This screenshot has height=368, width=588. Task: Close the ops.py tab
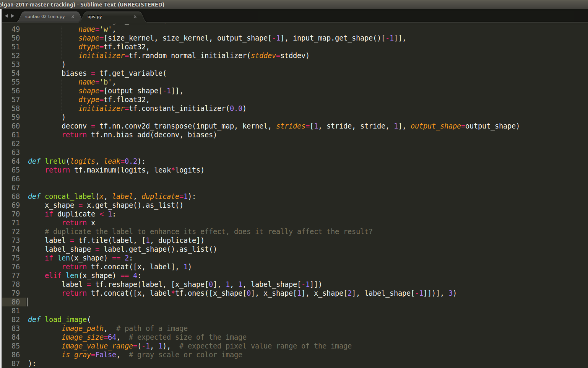tap(135, 16)
